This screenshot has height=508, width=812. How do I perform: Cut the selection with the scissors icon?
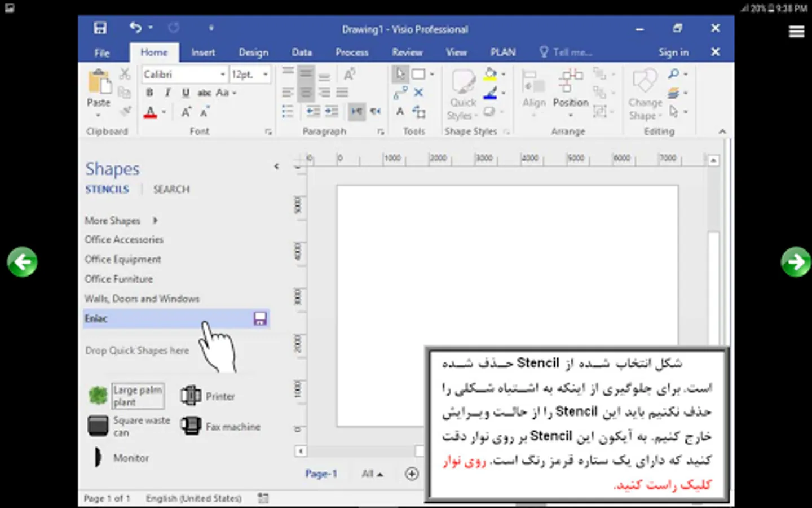pyautogui.click(x=125, y=74)
